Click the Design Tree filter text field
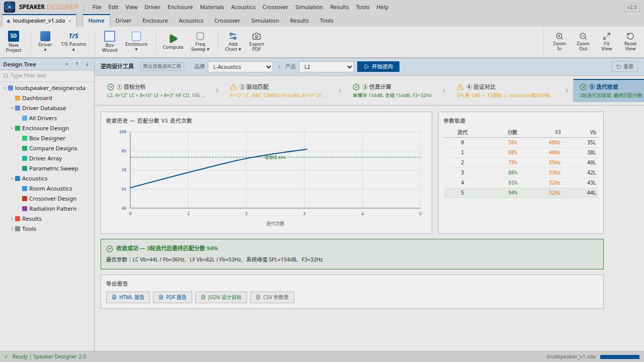Image resolution: width=644 pixels, height=362 pixels. pos(47,75)
